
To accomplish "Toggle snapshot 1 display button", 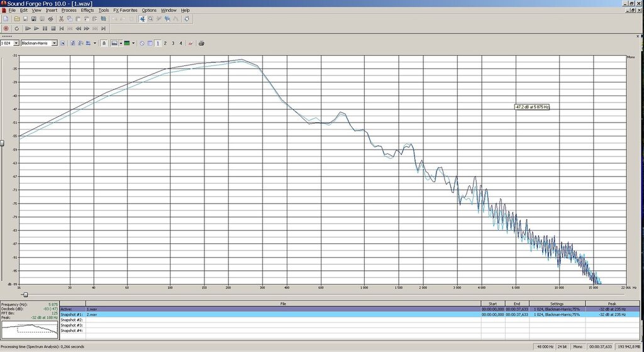I will pyautogui.click(x=157, y=43).
